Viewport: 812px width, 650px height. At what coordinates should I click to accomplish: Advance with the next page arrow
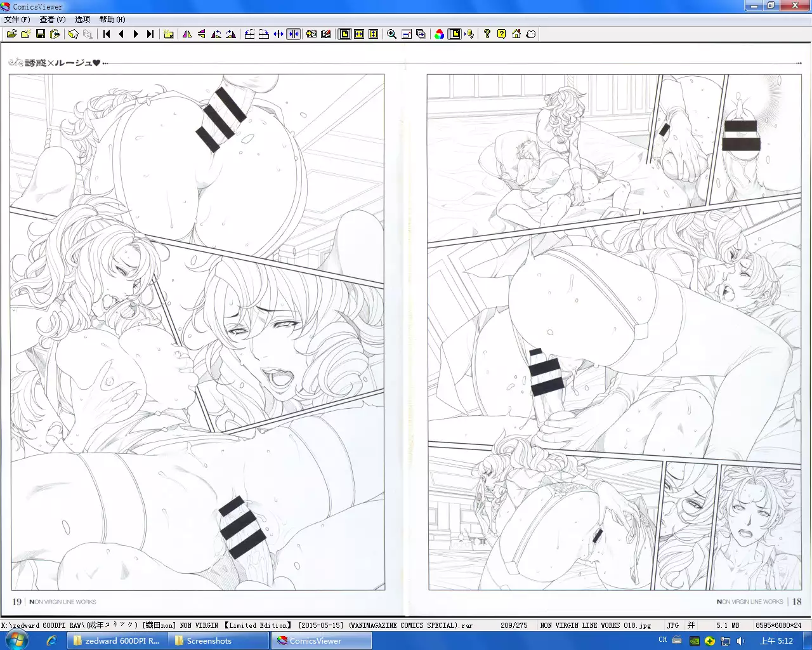135,34
